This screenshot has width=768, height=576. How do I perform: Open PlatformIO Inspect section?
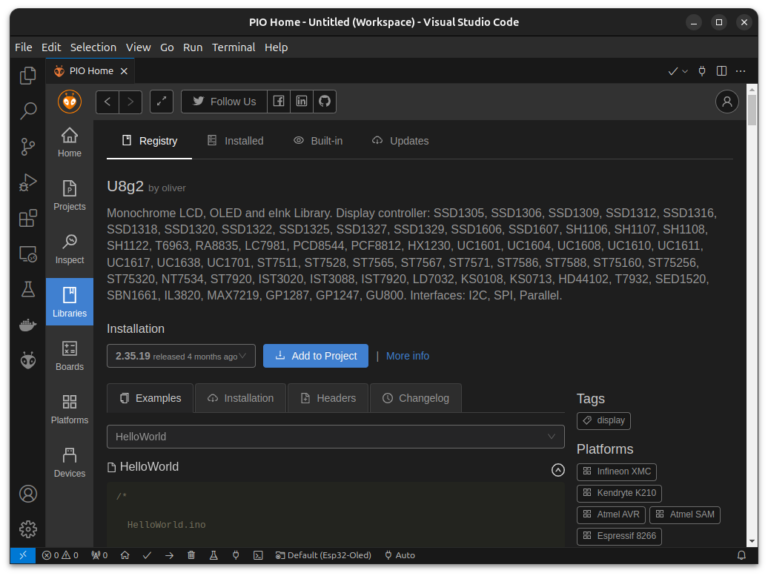pyautogui.click(x=69, y=248)
